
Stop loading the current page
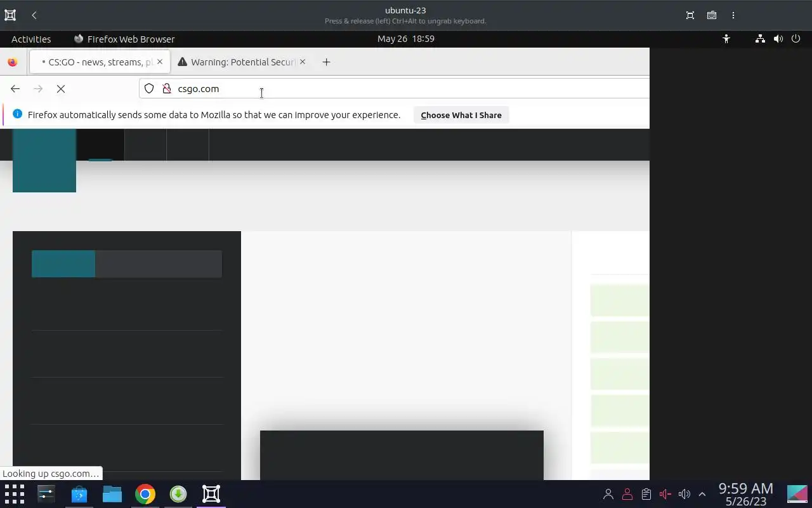point(61,89)
